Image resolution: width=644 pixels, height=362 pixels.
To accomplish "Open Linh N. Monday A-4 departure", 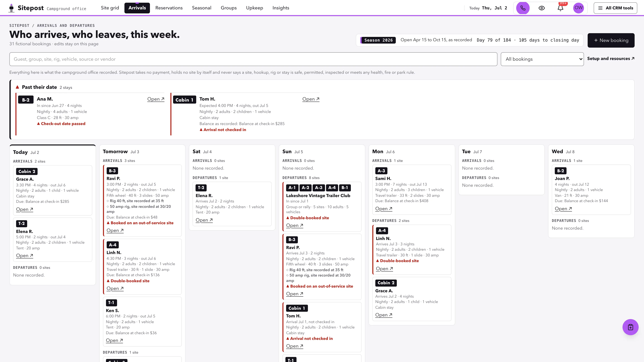I will [x=385, y=268].
